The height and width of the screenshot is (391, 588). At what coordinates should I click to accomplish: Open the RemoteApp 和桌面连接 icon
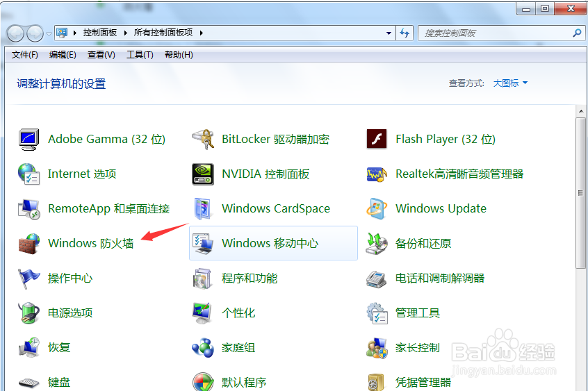coord(29,209)
